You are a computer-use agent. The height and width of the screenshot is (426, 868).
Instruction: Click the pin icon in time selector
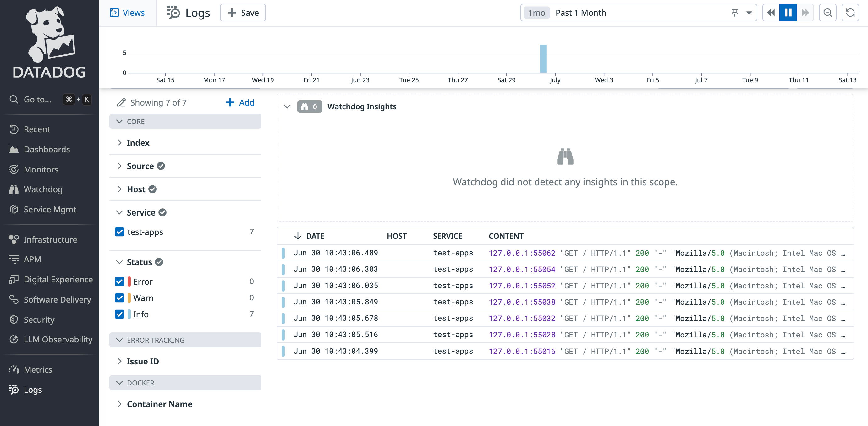click(x=734, y=13)
